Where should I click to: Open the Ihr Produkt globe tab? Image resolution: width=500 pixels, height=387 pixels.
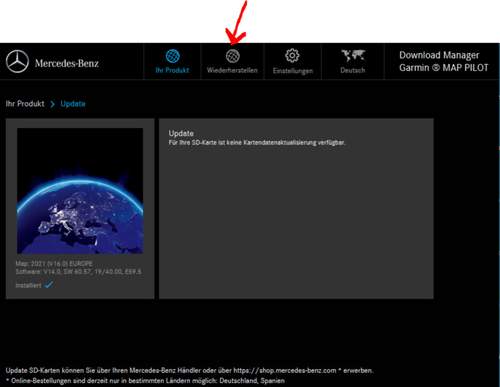coord(172,61)
